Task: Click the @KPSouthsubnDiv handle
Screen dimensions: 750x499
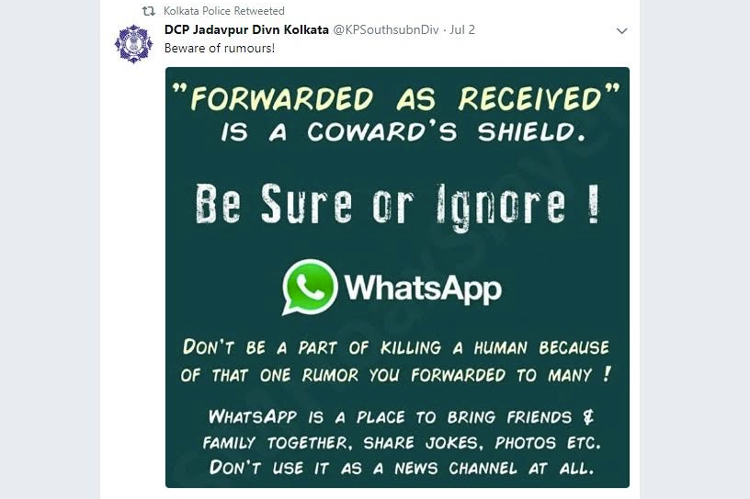Action: coord(386,30)
